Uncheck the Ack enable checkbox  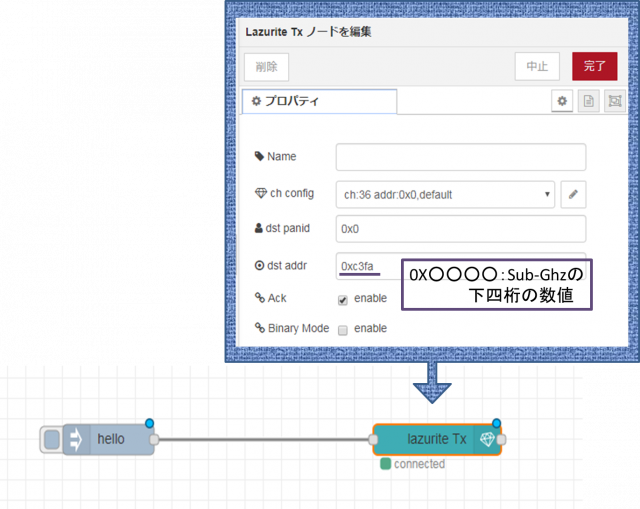tap(343, 300)
